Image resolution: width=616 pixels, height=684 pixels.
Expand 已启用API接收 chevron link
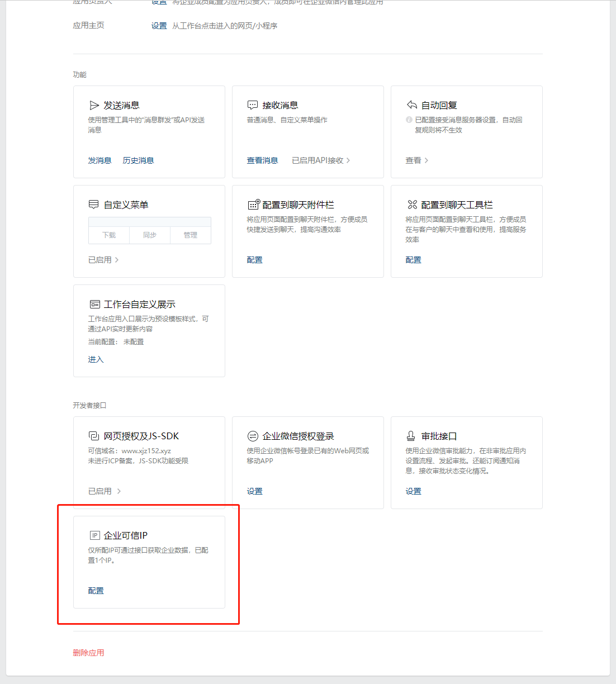321,160
